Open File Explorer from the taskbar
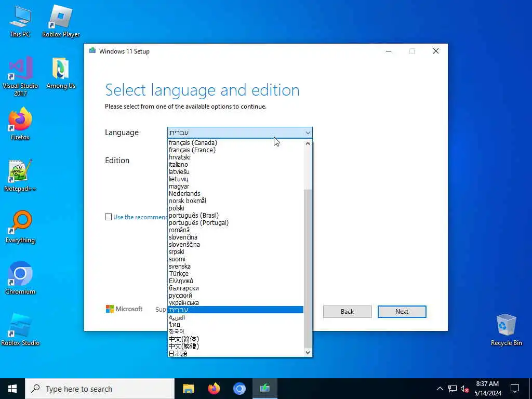 (188, 389)
